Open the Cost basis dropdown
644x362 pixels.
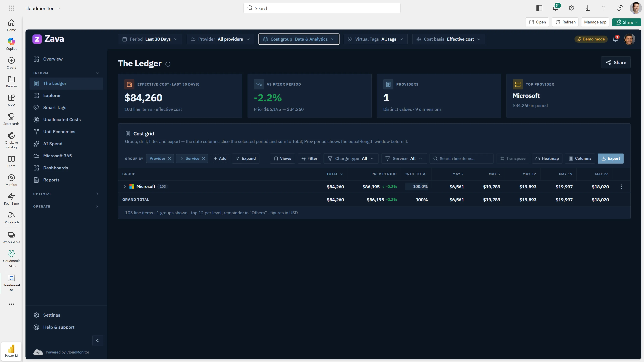coord(448,39)
